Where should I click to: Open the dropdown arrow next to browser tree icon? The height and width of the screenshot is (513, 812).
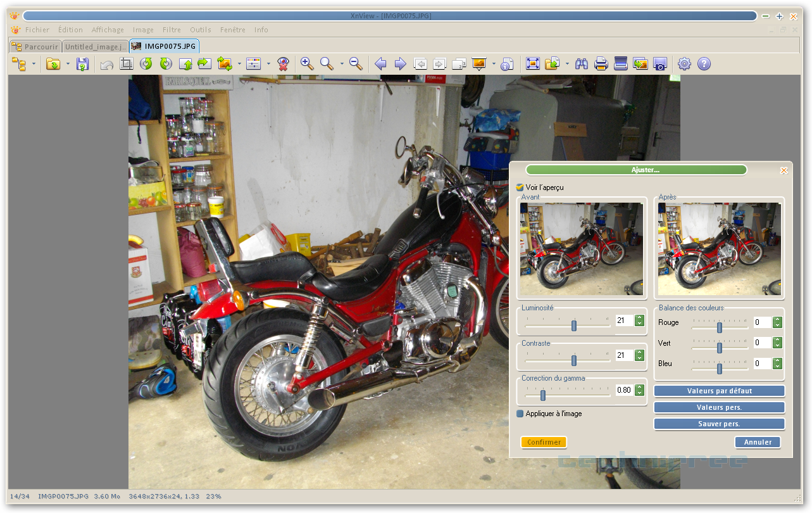coord(34,64)
